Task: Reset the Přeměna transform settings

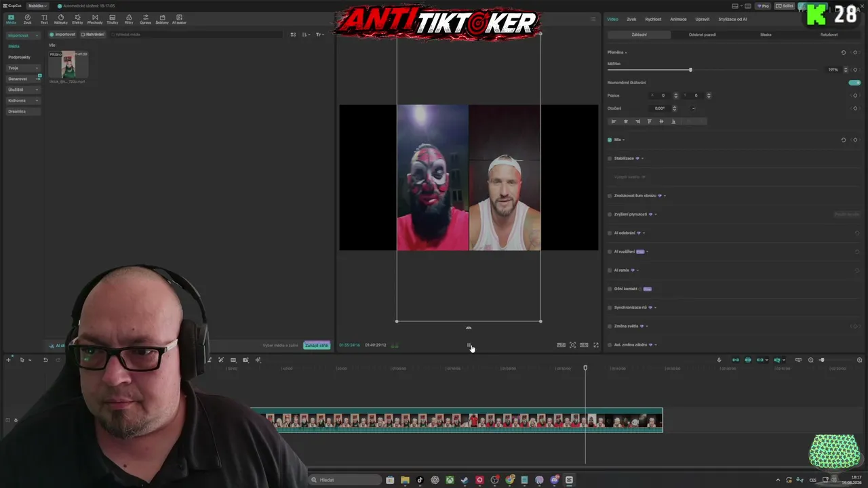Action: [844, 52]
